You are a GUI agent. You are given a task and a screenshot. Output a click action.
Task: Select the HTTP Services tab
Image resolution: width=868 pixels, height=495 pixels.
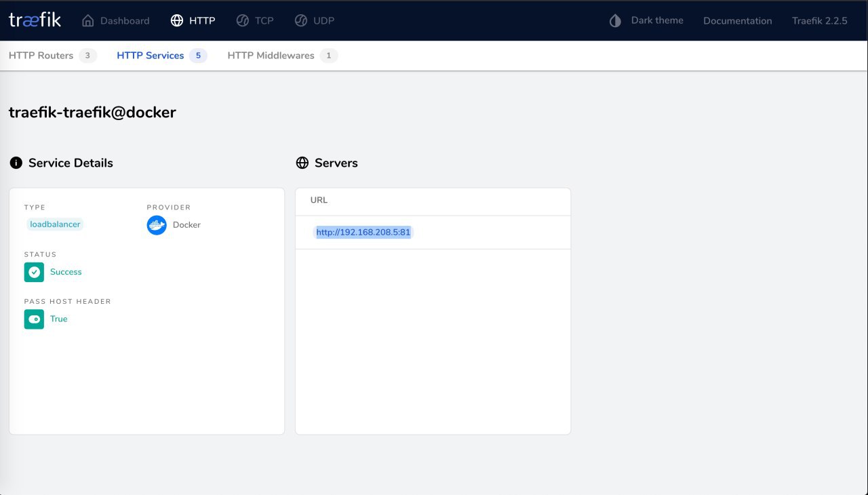(x=162, y=56)
